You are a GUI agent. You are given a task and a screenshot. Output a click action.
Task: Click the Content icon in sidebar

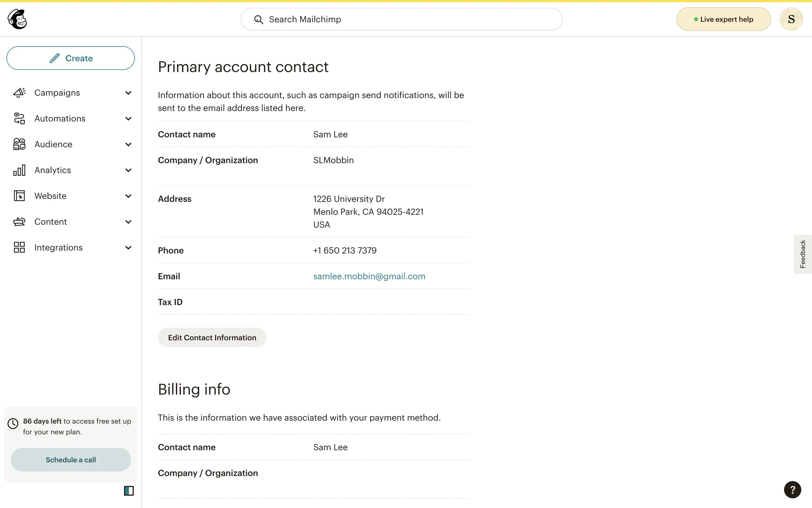[19, 222]
